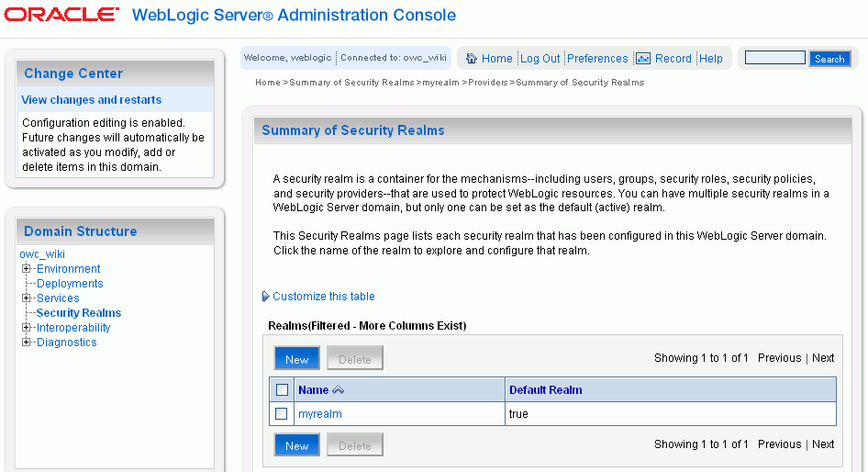The image size is (868, 472).
Task: Click the Name column sort arrow icon
Action: click(x=339, y=390)
